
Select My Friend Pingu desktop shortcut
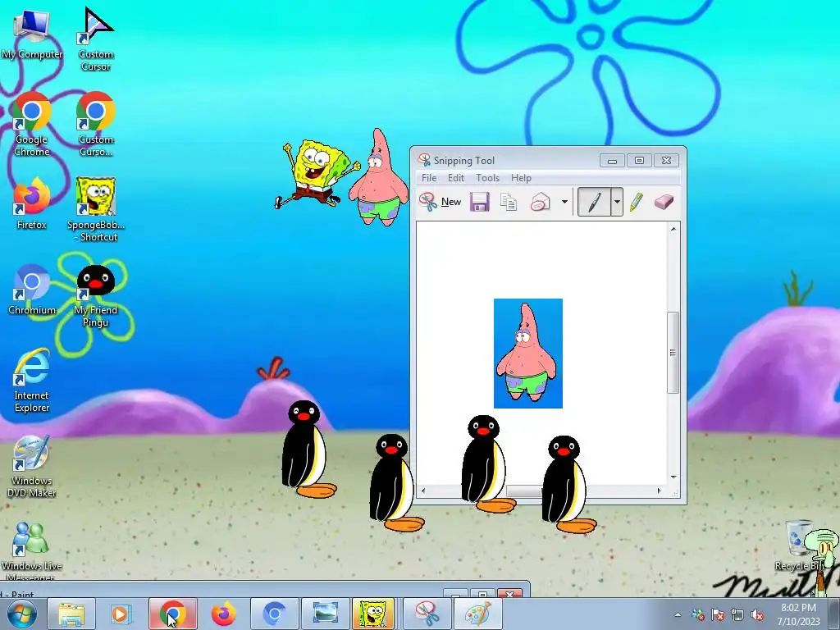click(x=96, y=295)
